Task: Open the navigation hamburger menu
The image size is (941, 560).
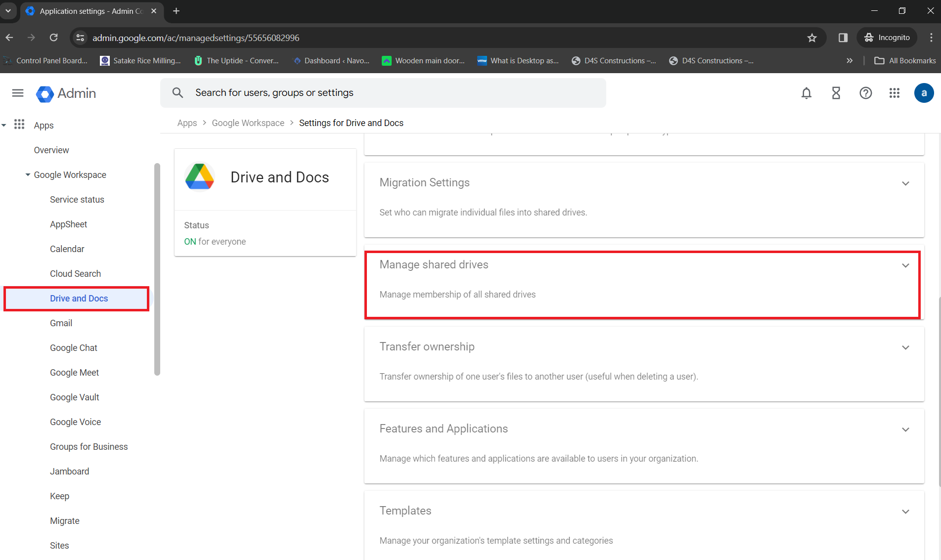Action: point(17,93)
